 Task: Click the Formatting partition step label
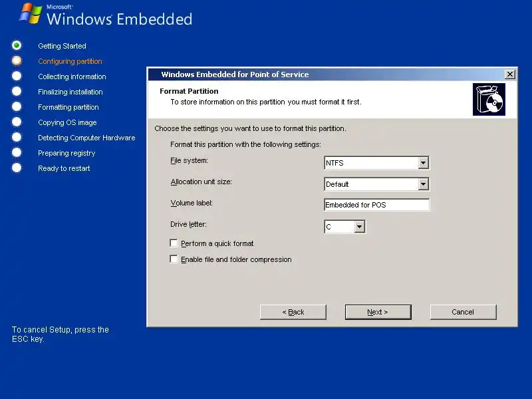pyautogui.click(x=68, y=107)
